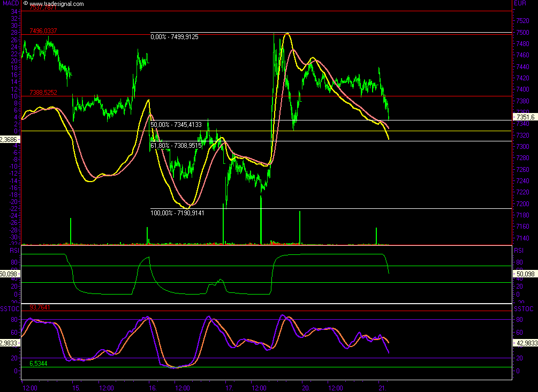Click the 61,80% Fibonacci retracement label

(176, 145)
